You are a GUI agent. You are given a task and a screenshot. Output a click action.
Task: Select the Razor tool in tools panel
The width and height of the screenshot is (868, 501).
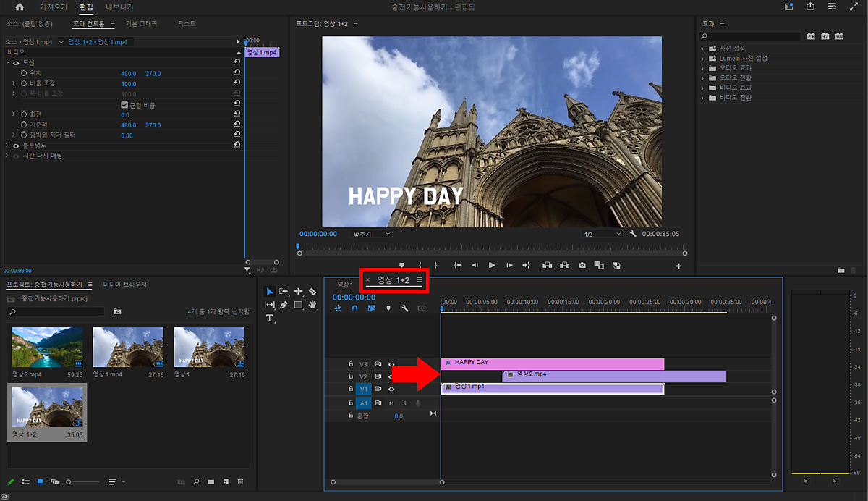312,291
